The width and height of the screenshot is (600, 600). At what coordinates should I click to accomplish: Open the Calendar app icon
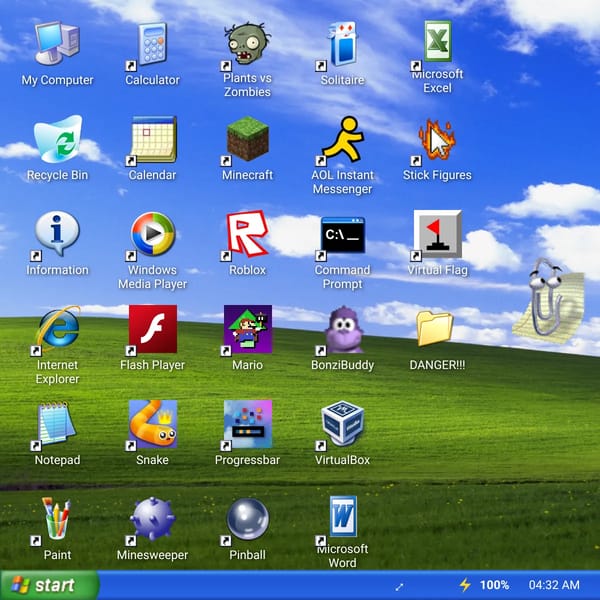153,139
